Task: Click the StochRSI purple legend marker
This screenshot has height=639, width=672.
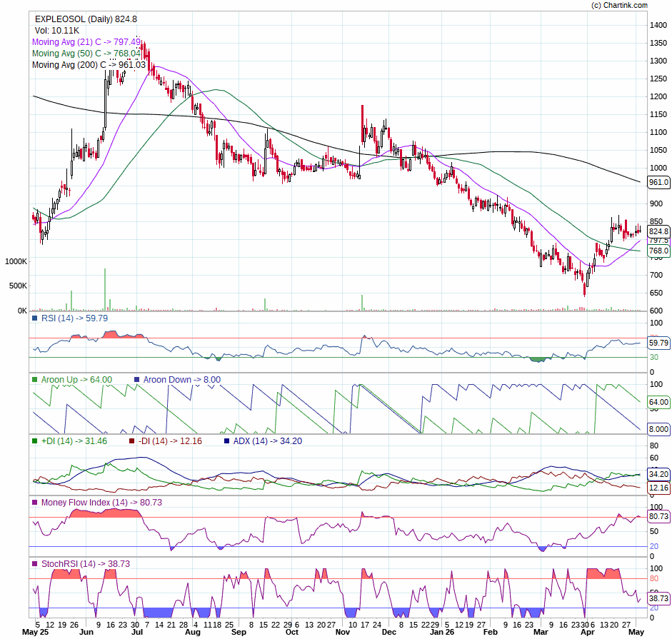Action: [x=35, y=563]
